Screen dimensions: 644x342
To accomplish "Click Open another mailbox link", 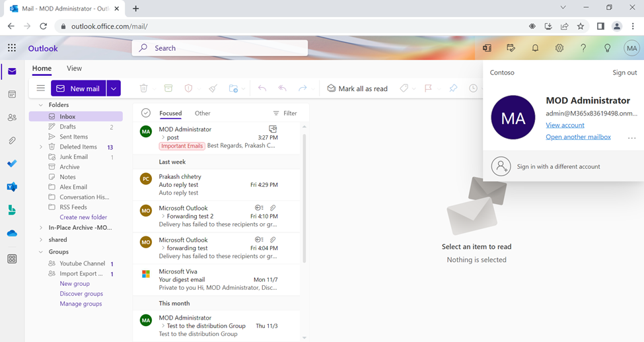I will [x=578, y=137].
